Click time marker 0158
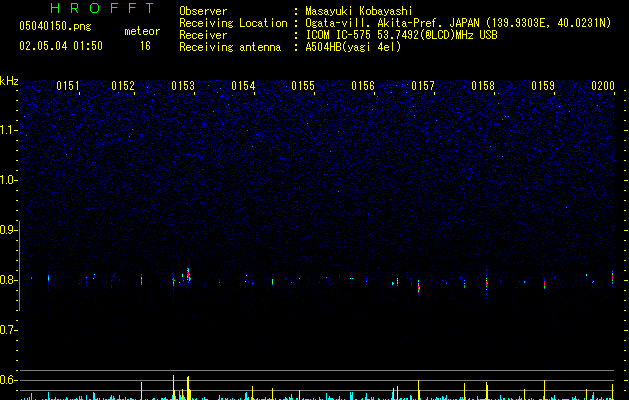The width and height of the screenshot is (629, 400). (483, 86)
